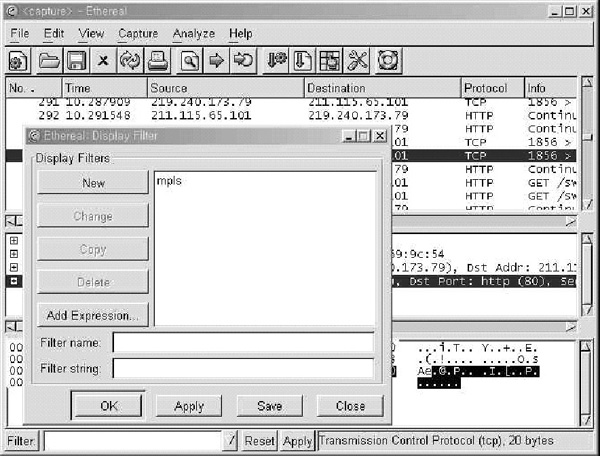Click Apply in main window filter bar
The image size is (600, 456).
pos(298,441)
